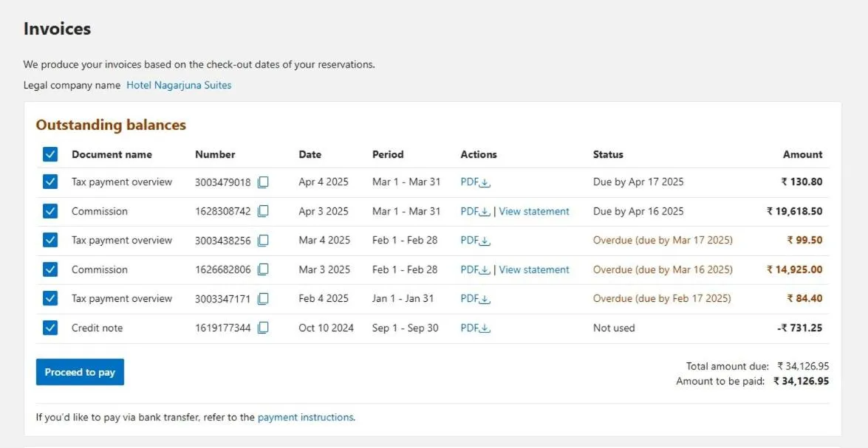Open Hotel Nagarjuna Suites company link

point(179,85)
